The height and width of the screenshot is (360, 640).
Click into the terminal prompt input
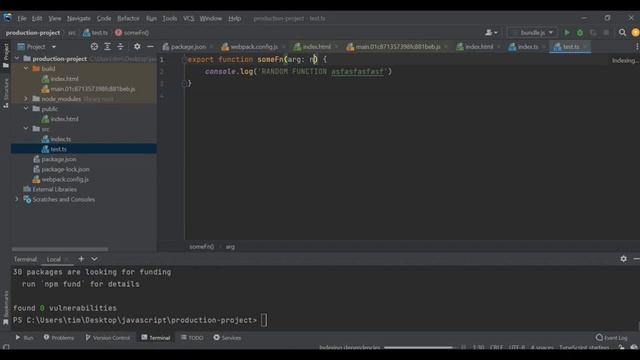tap(264, 320)
